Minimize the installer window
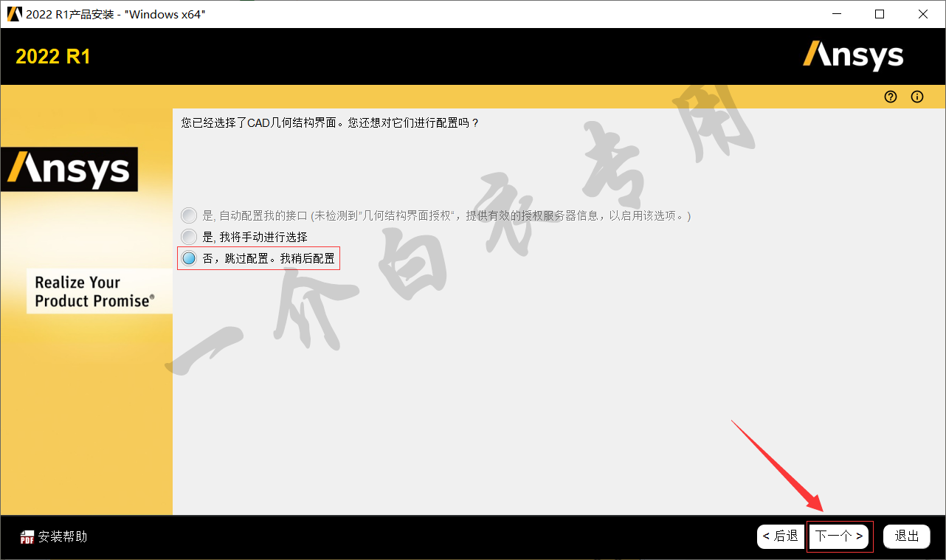The width and height of the screenshot is (946, 560). (837, 14)
